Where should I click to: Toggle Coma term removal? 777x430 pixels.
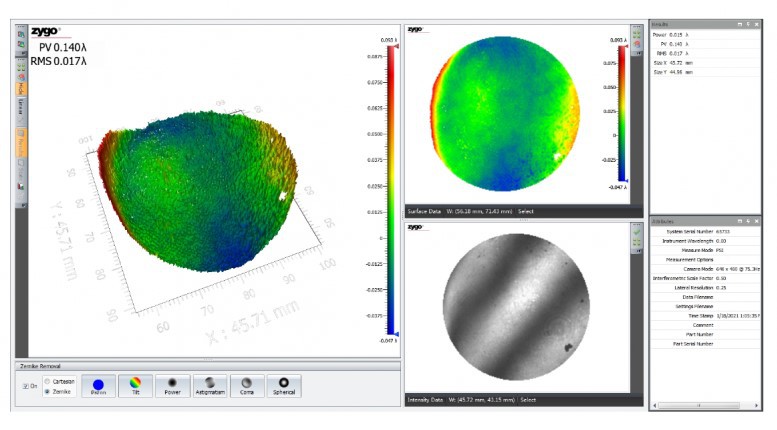click(x=247, y=385)
